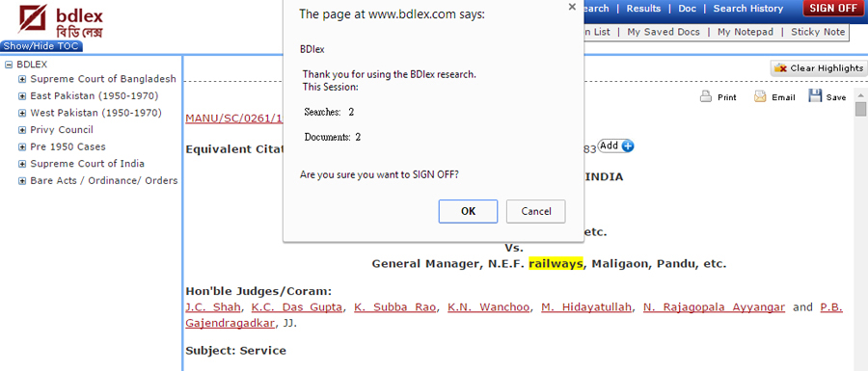
Task: Confirm sign off with OK button
Action: pos(468,211)
